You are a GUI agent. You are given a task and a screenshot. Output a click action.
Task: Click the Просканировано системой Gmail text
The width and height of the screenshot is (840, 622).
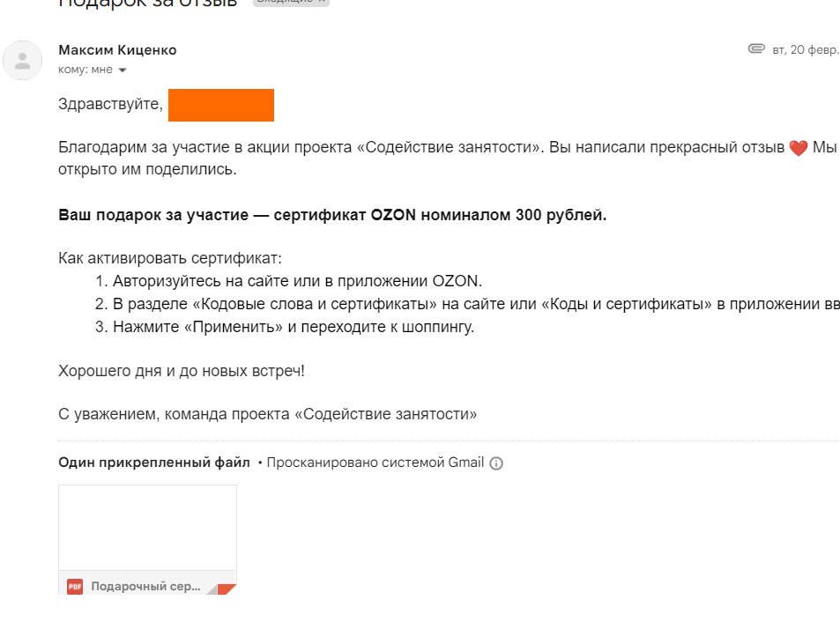[x=375, y=463]
